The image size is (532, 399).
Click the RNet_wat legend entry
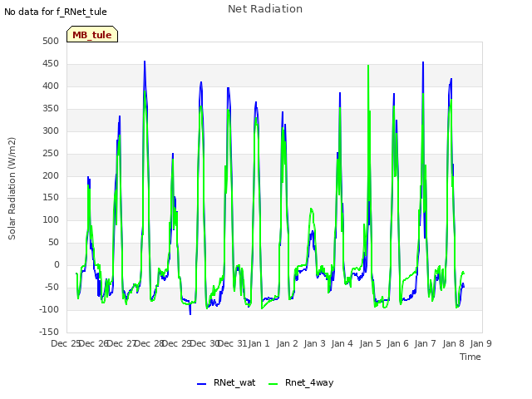(226, 382)
